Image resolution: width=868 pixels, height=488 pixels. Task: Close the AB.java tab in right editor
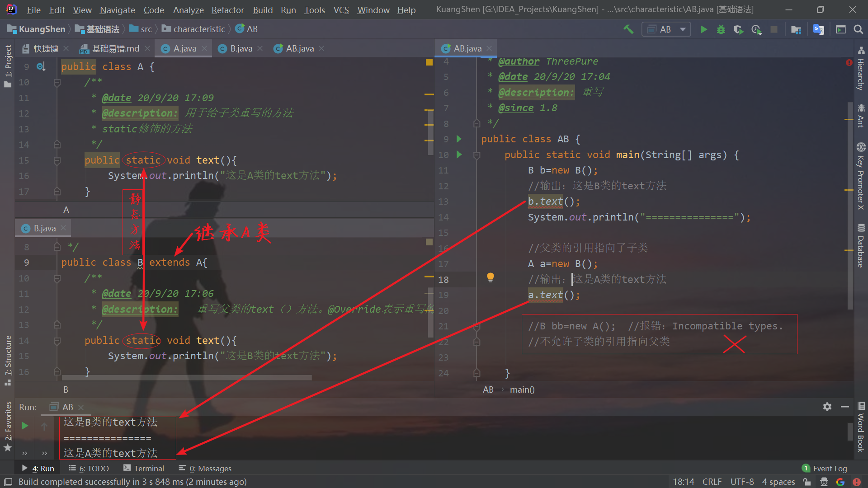(x=489, y=48)
